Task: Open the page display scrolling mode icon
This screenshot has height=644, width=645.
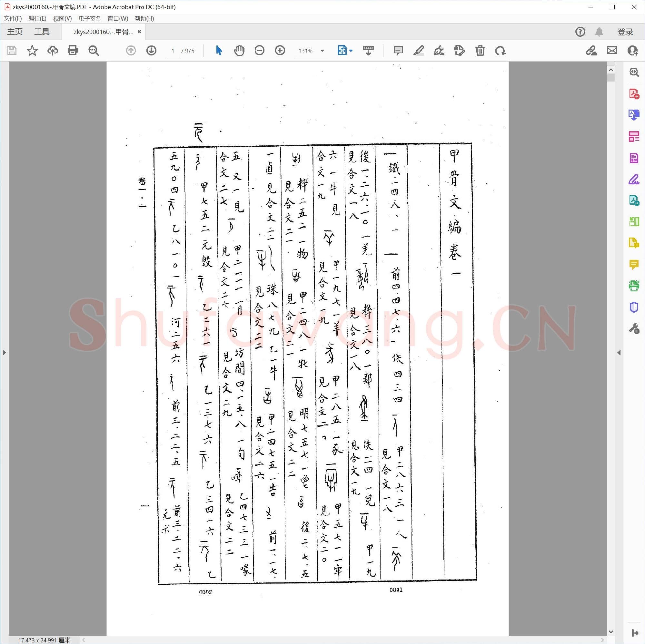Action: click(x=368, y=51)
